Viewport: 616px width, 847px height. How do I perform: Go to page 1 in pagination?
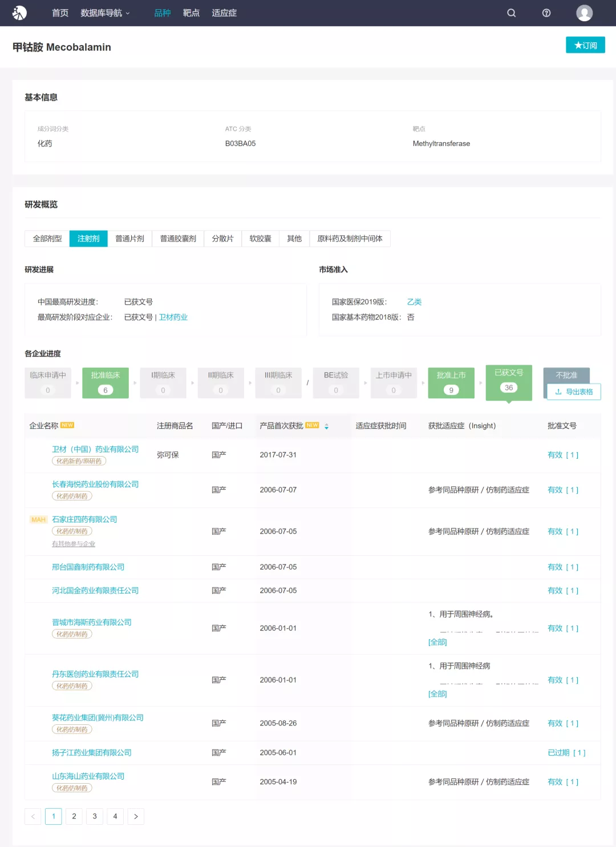54,816
